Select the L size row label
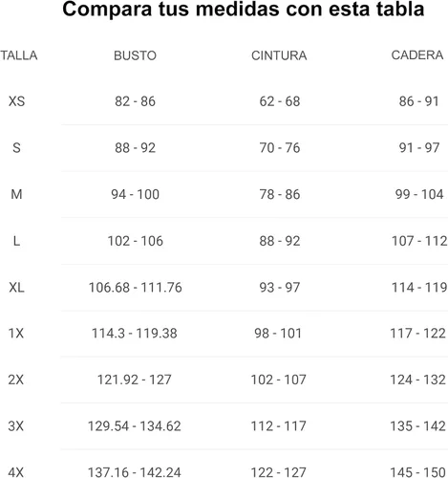This screenshot has height=478, width=448. tap(16, 241)
